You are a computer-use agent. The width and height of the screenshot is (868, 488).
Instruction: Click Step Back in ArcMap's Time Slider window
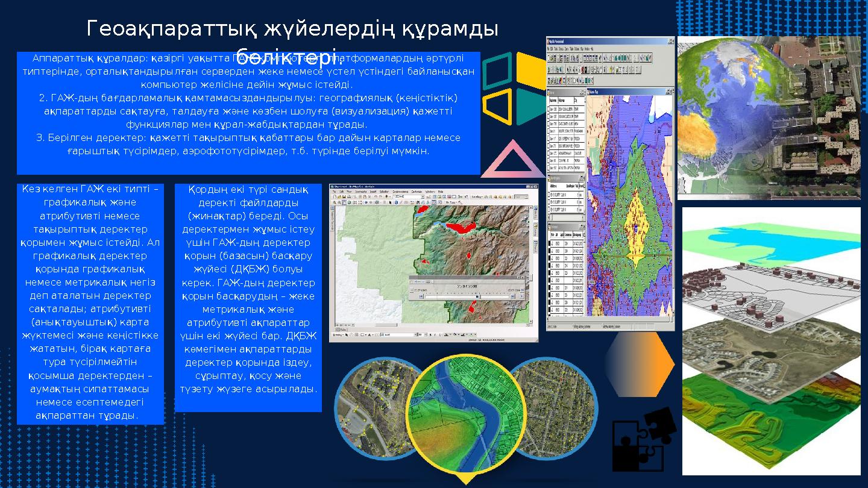coord(421,296)
